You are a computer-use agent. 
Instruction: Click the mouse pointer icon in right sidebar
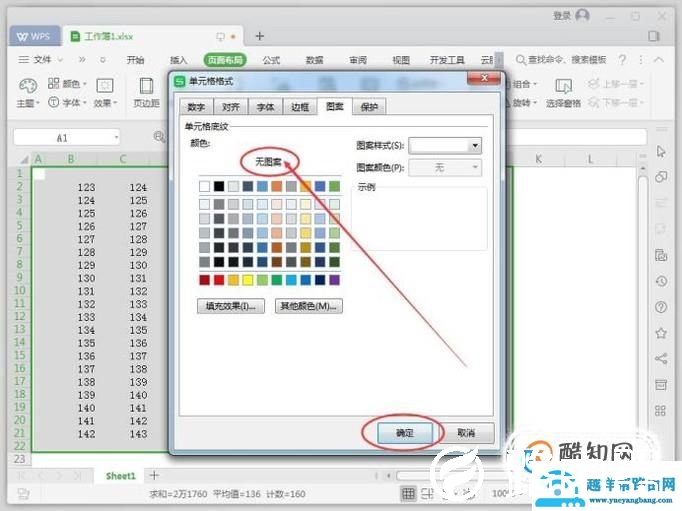coord(661,151)
